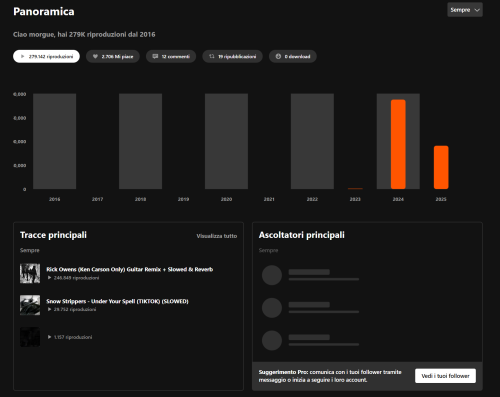Click the 2019 year label on chart axis
This screenshot has height=397, width=500.
click(x=183, y=199)
